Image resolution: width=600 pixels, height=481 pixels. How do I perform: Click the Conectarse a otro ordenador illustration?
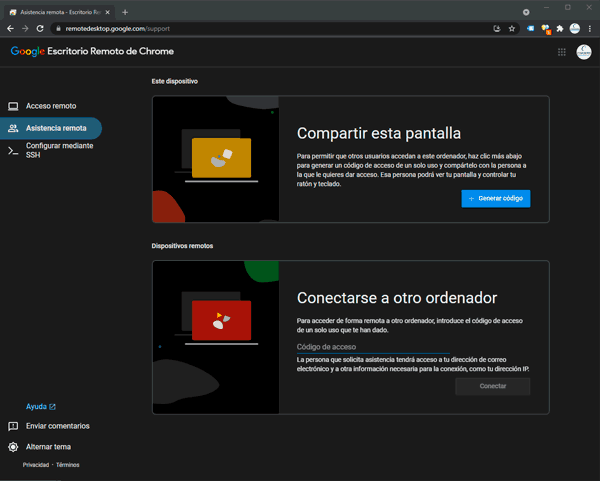(216, 338)
